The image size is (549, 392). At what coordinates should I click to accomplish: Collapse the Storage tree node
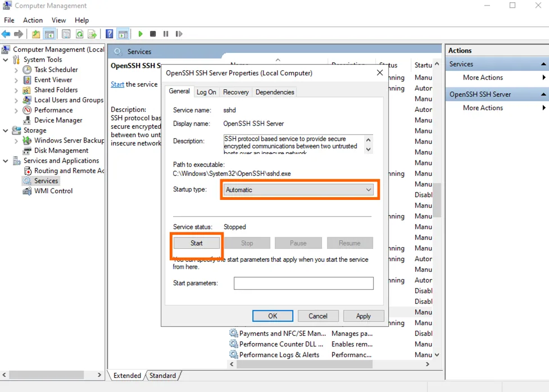[6, 130]
